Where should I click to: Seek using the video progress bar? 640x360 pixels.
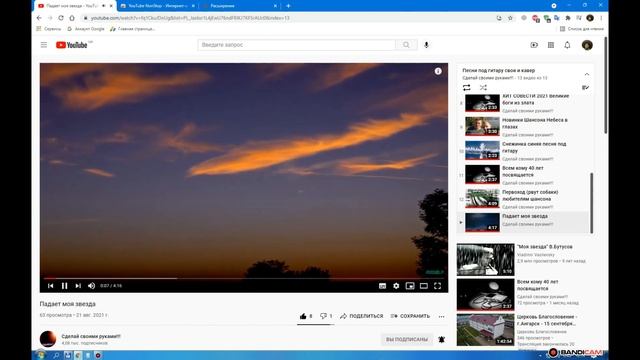pyautogui.click(x=244, y=278)
